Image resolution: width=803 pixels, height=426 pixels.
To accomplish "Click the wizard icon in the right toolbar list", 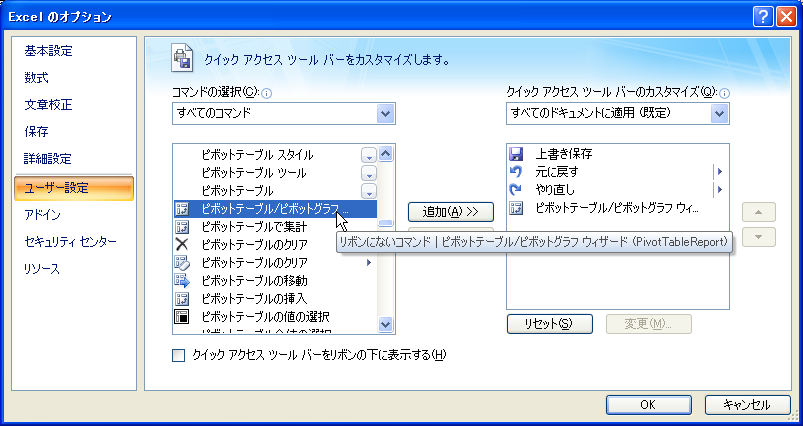I will [516, 208].
